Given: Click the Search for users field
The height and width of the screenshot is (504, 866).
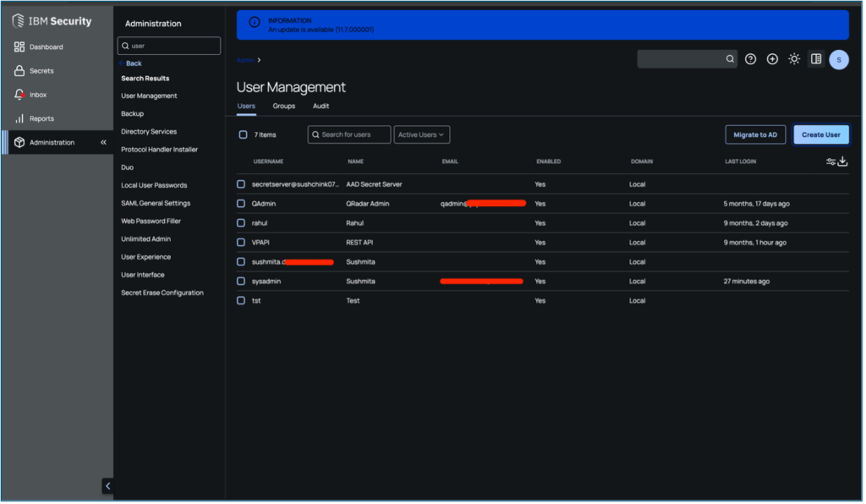Looking at the screenshot, I should (x=349, y=134).
